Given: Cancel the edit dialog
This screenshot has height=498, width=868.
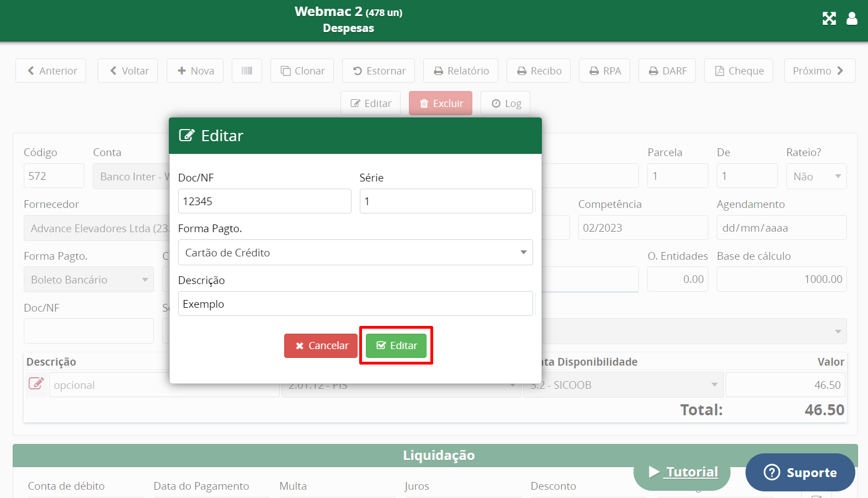Looking at the screenshot, I should pos(321,346).
